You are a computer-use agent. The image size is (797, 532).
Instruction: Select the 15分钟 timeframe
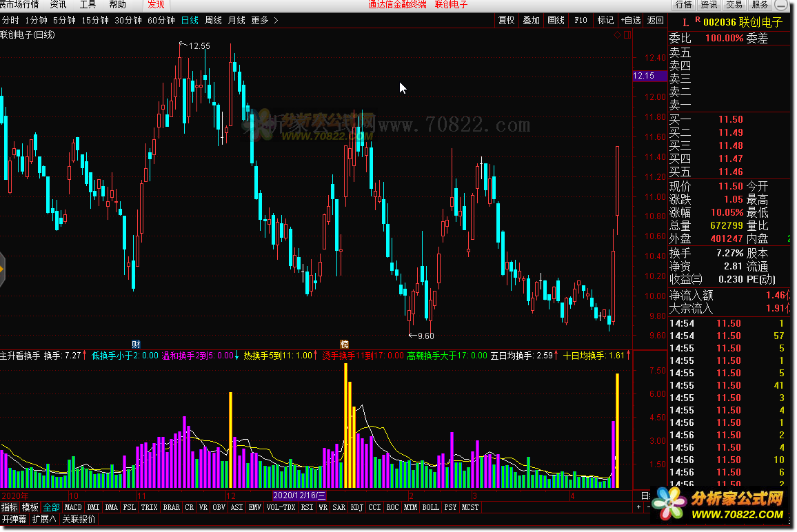tap(95, 20)
